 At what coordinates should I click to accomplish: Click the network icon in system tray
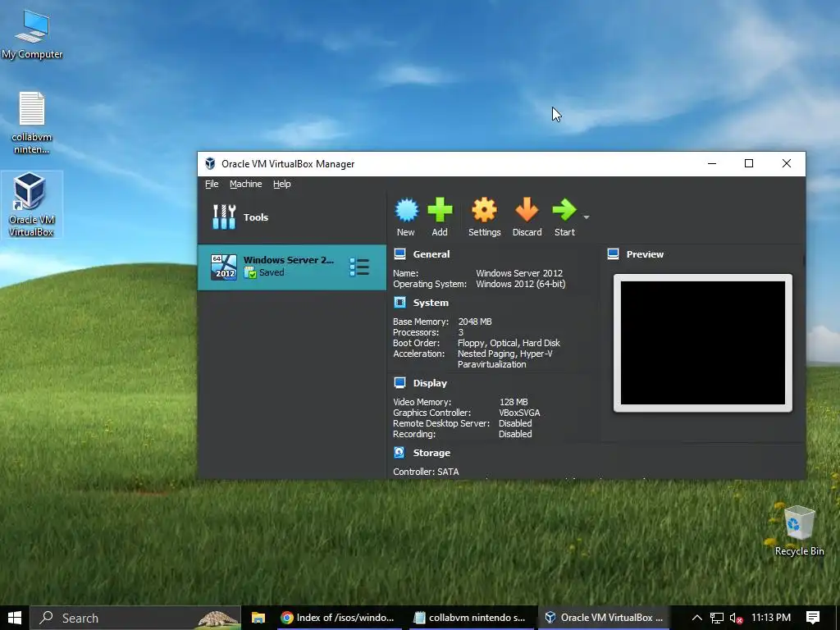717,618
